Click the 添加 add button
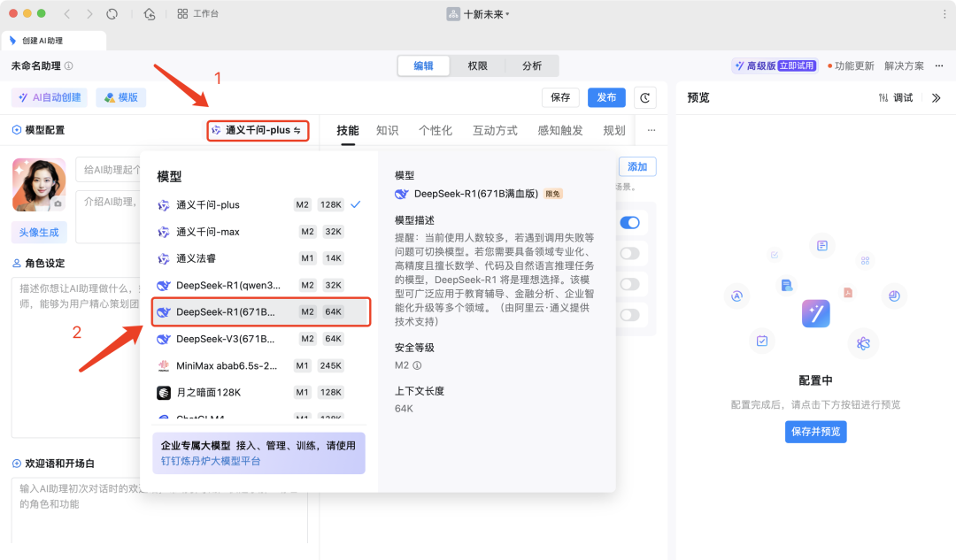The image size is (956, 560). click(637, 167)
